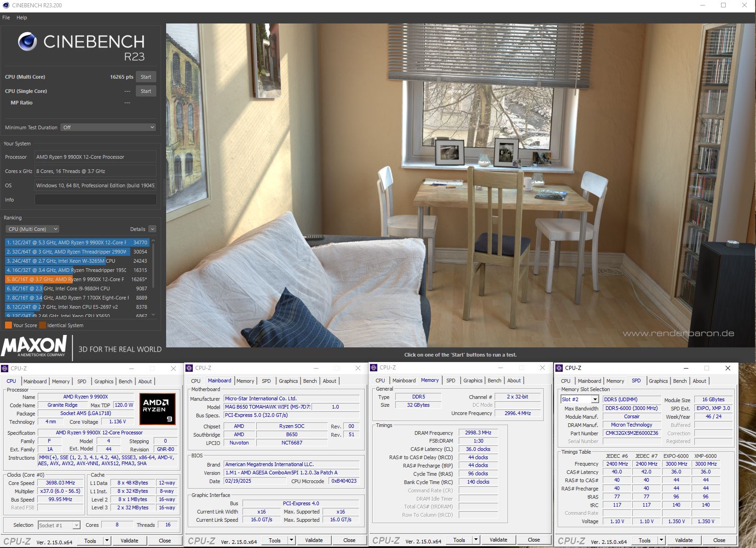This screenshot has width=756, height=548.
Task: Select ranking row Ryzen 9 9900X 34770
Action: (77, 242)
